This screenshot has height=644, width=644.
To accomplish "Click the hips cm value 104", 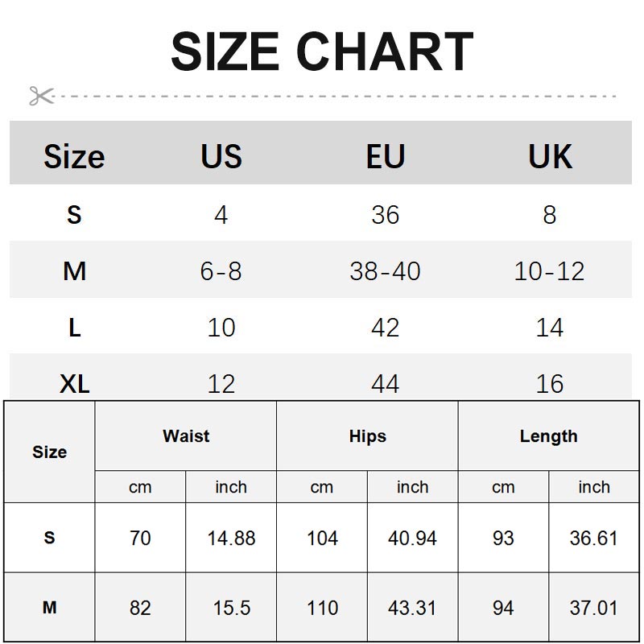I will pos(322,538).
